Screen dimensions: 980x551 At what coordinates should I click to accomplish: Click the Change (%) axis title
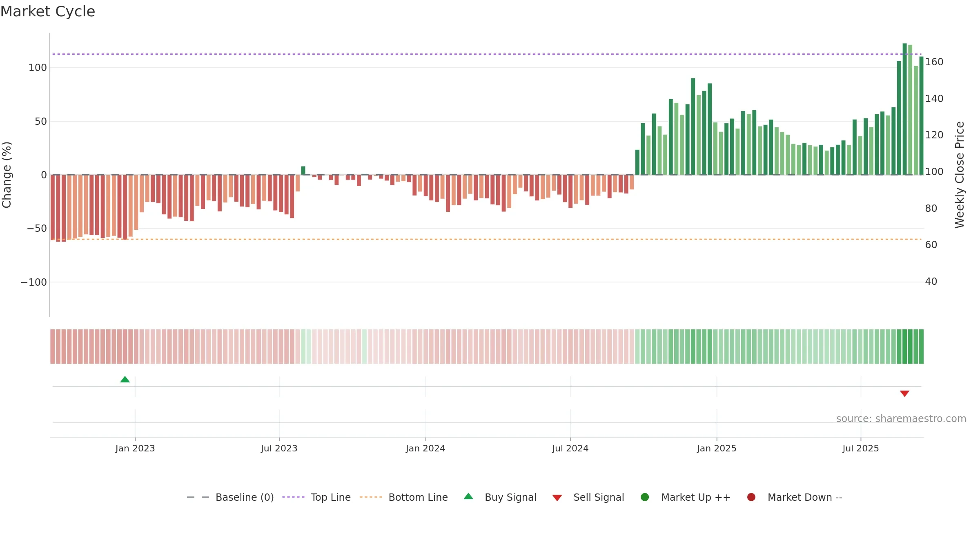click(x=7, y=175)
